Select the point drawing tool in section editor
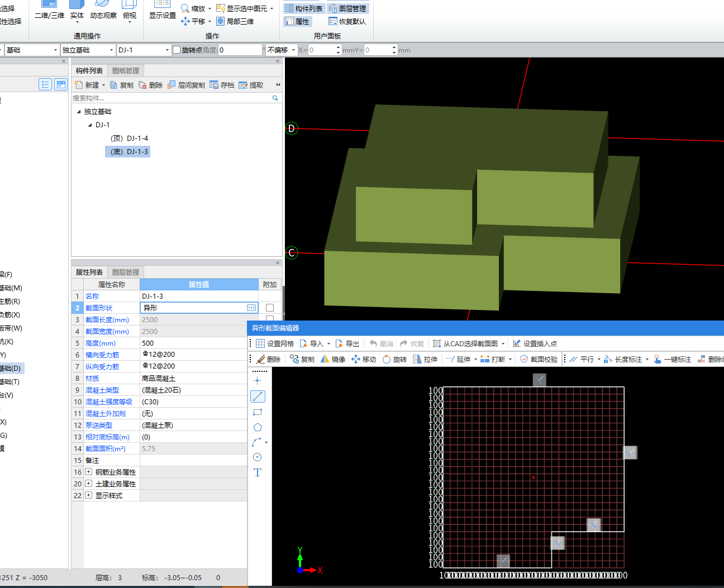This screenshot has height=588, width=724. (258, 381)
